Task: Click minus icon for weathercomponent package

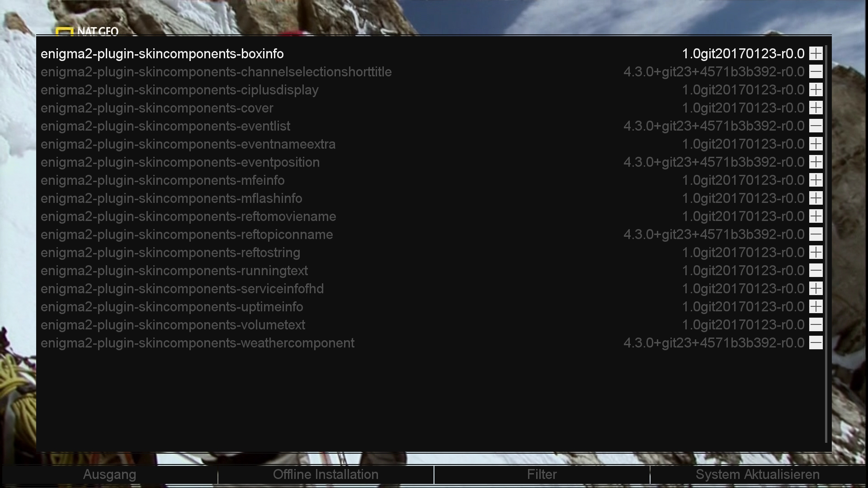Action: [816, 343]
